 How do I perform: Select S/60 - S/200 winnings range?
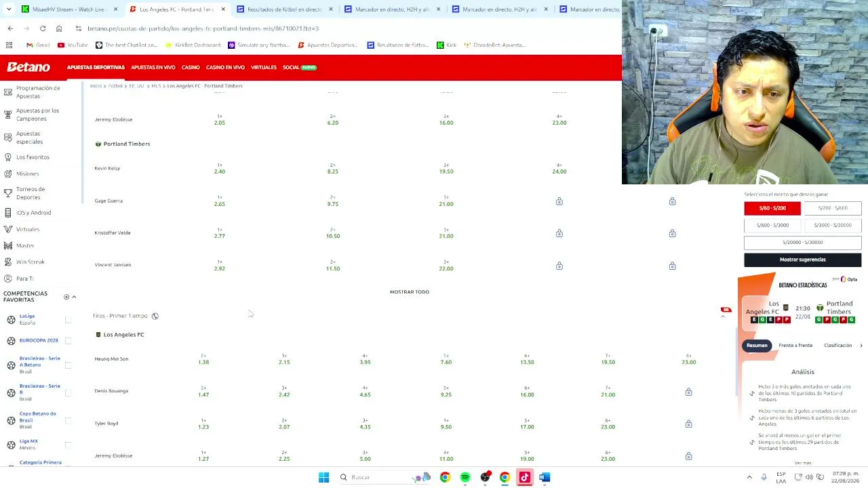point(772,208)
